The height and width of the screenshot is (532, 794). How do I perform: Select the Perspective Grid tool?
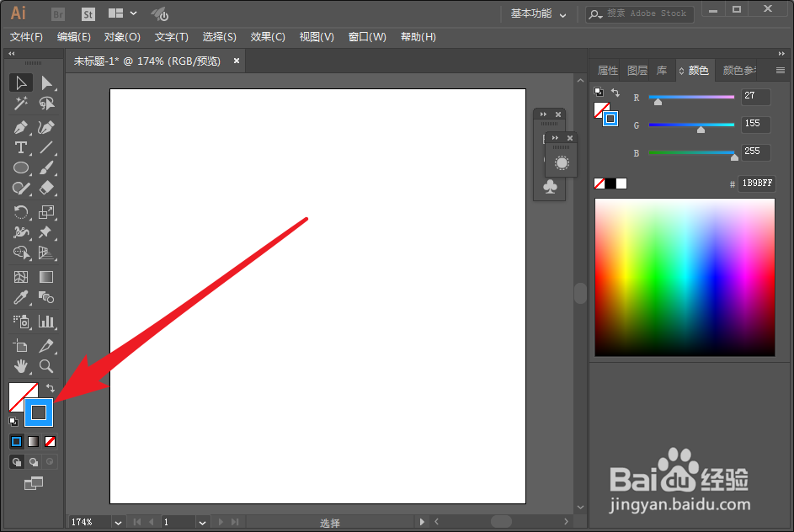46,253
